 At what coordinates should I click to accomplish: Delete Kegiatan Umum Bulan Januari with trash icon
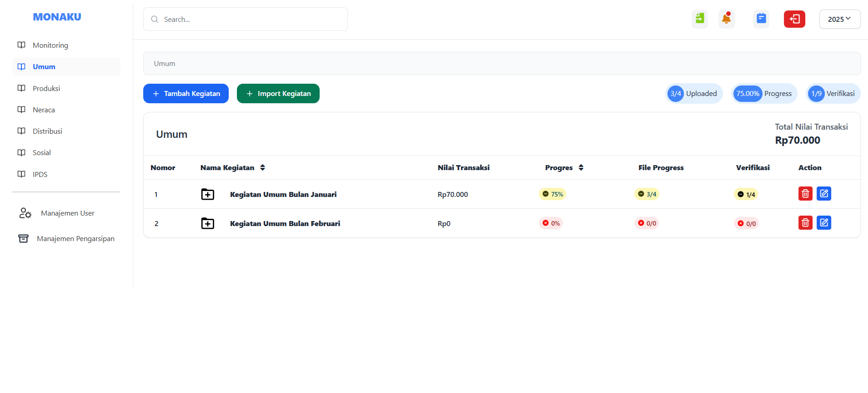pos(805,194)
